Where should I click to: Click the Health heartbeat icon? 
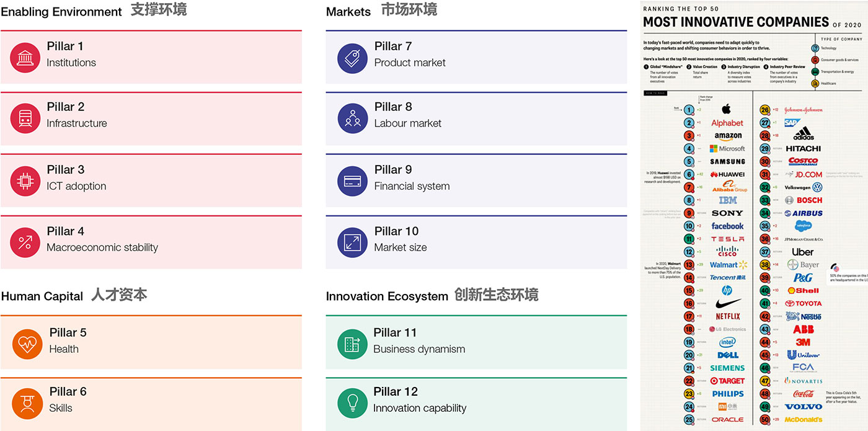click(27, 344)
